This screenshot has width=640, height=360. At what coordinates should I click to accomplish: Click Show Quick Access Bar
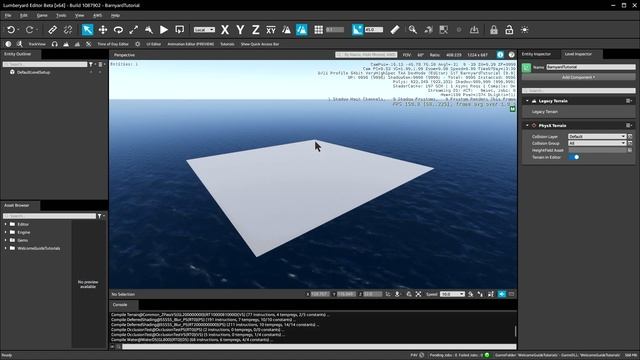pyautogui.click(x=260, y=44)
